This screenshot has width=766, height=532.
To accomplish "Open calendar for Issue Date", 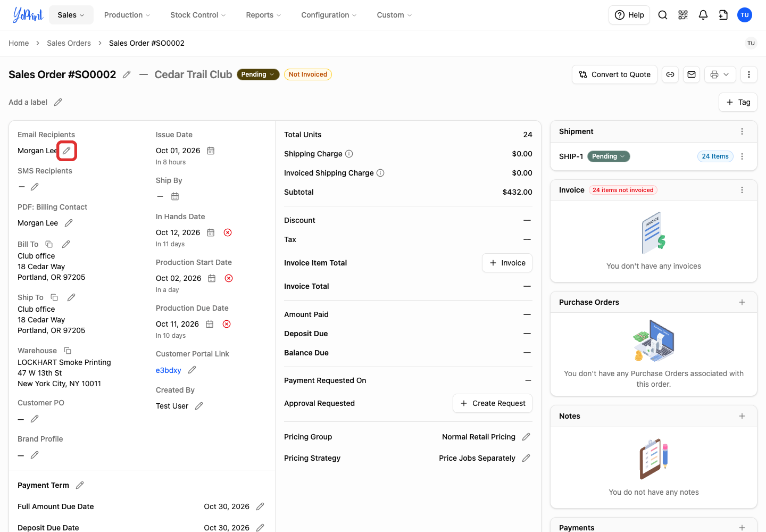I will 211,151.
